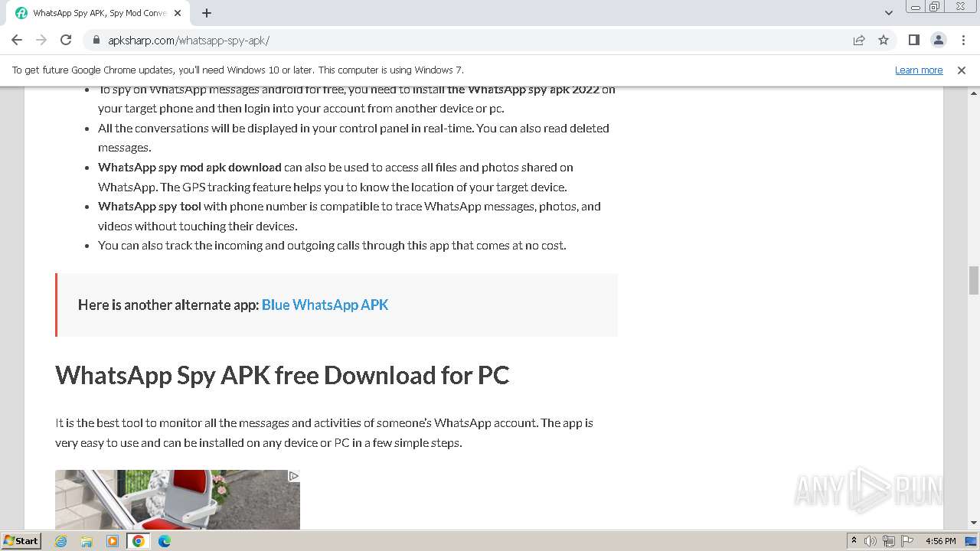
Task: Launch Internet Explorer from taskbar
Action: [x=61, y=541]
